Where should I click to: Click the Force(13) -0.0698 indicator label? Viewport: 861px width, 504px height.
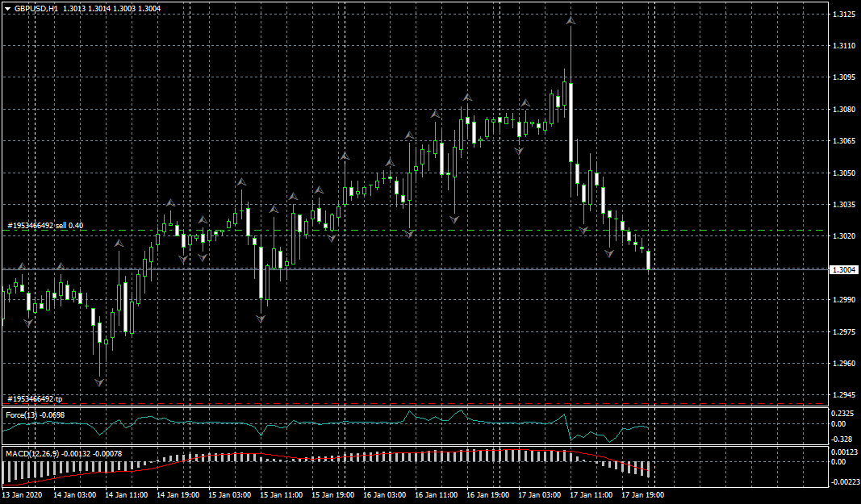tap(36, 415)
